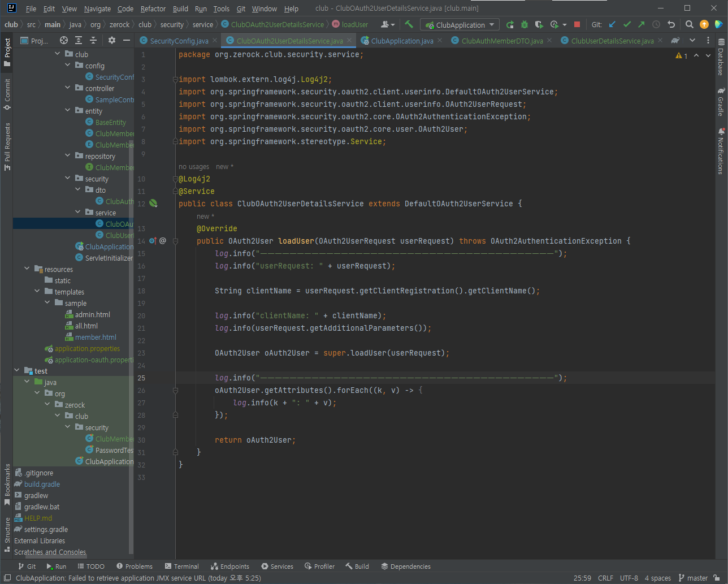Viewport: 728px width, 584px height.
Task: Open the Problems tool window
Action: [135, 566]
